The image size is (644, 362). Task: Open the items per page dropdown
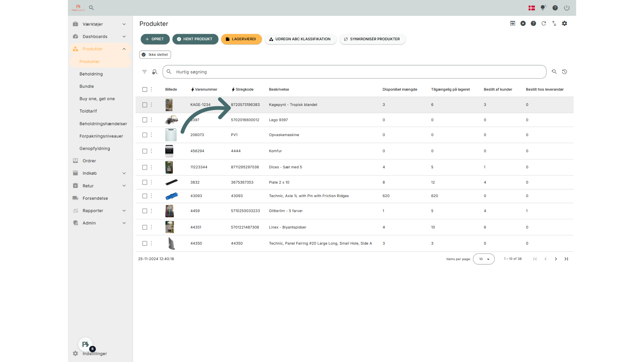[x=484, y=259]
